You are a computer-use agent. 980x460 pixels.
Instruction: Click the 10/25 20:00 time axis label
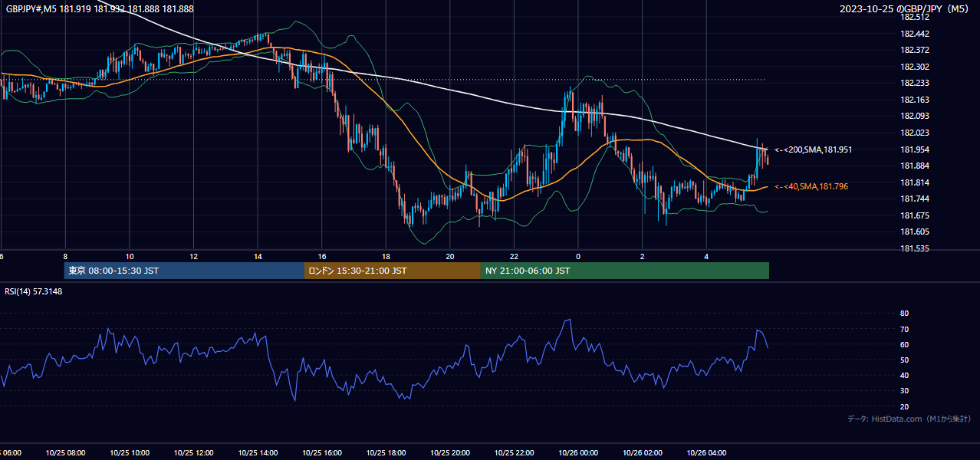click(x=450, y=453)
